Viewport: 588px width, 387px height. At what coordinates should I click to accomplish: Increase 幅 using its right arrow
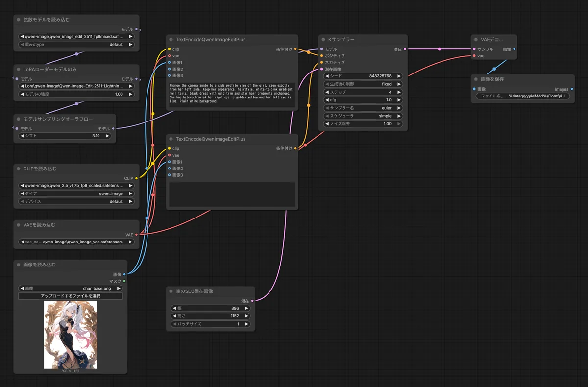tap(247, 308)
